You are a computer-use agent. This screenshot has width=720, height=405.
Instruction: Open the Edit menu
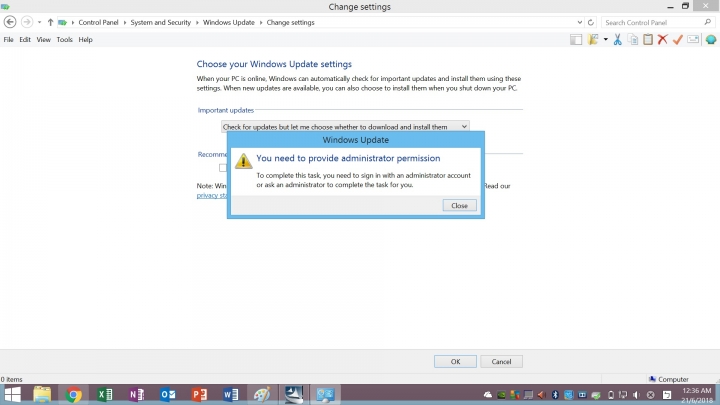(x=25, y=39)
